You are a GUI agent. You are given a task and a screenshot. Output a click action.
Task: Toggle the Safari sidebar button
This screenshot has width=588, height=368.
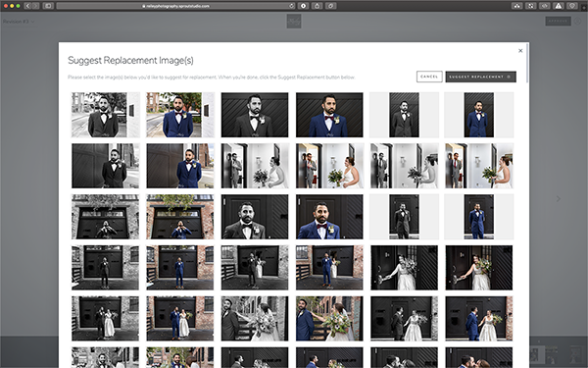pos(48,6)
